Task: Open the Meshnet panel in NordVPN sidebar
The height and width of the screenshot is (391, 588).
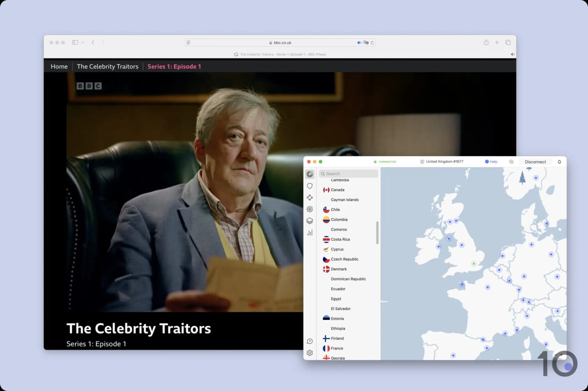Action: pyautogui.click(x=310, y=197)
